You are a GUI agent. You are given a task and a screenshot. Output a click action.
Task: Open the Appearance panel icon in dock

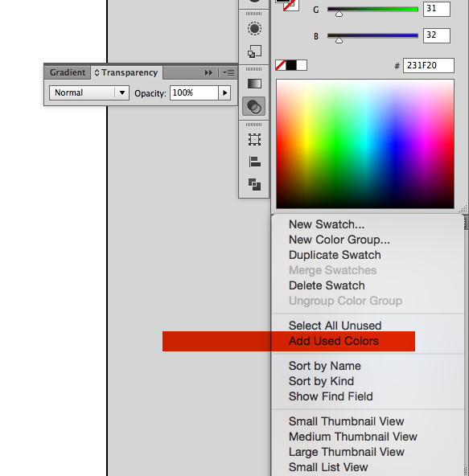[x=254, y=29]
